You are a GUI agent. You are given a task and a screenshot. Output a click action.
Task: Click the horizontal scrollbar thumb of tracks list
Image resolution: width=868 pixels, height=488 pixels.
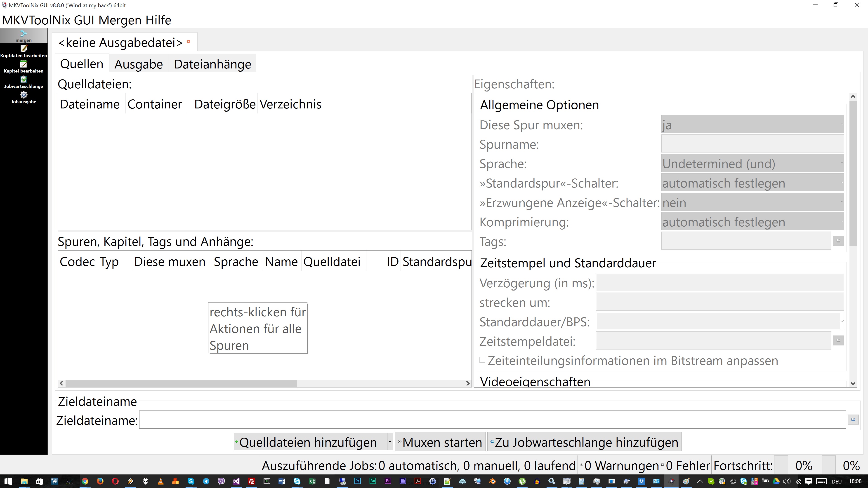click(181, 383)
